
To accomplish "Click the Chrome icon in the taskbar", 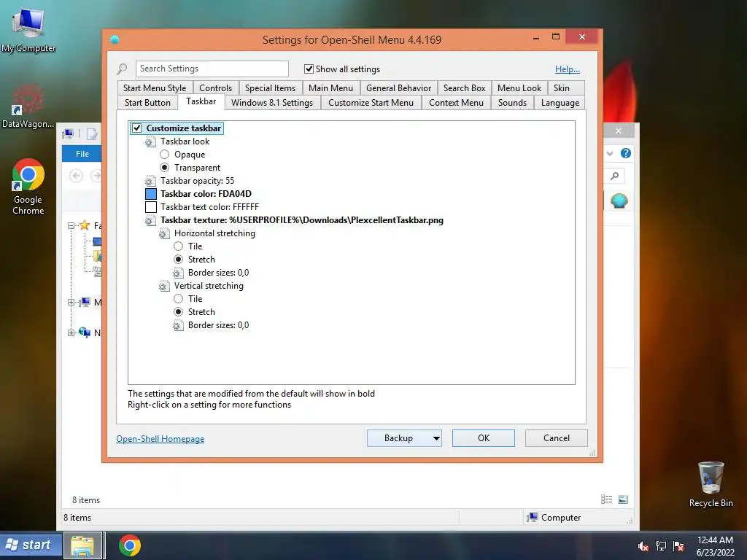I will (130, 545).
